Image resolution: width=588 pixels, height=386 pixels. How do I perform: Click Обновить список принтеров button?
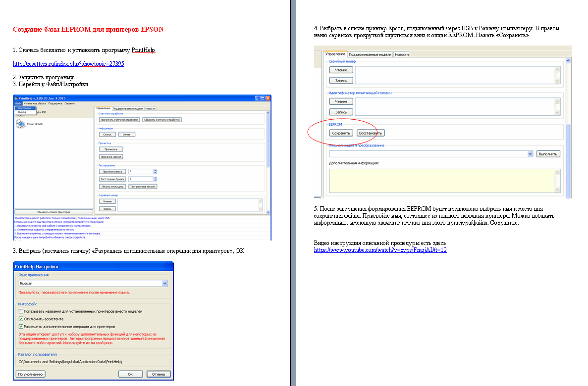[53, 212]
